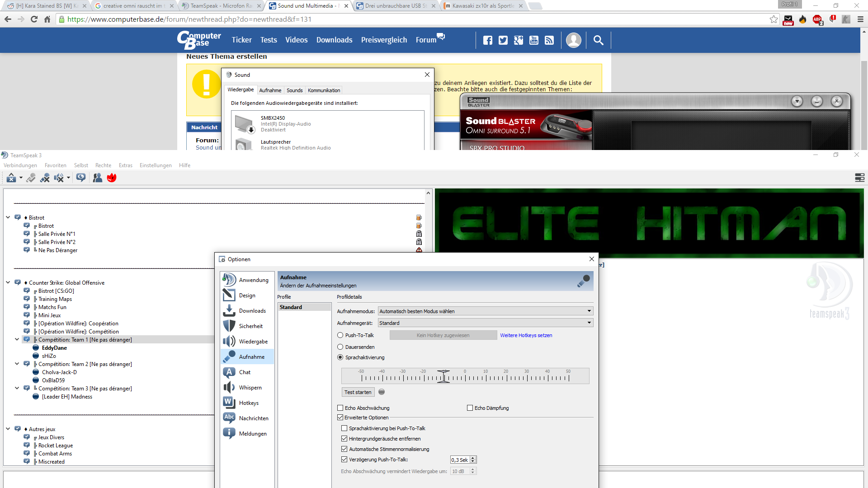
Task: Select Aufnahme section in Optionen sidebar
Action: click(247, 357)
